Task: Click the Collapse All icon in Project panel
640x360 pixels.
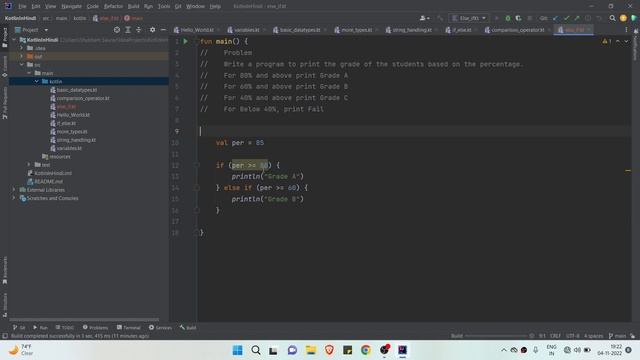Action: point(139,30)
